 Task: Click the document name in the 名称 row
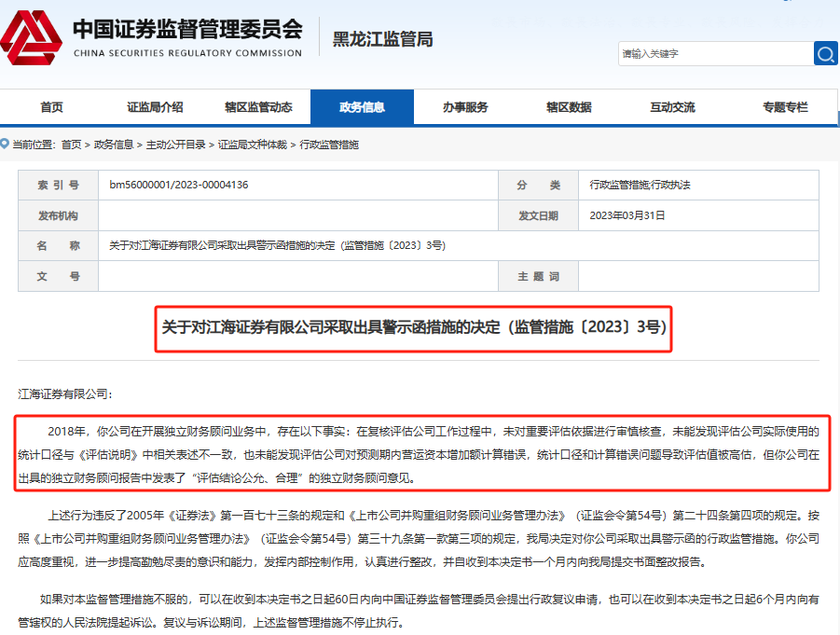(x=278, y=245)
